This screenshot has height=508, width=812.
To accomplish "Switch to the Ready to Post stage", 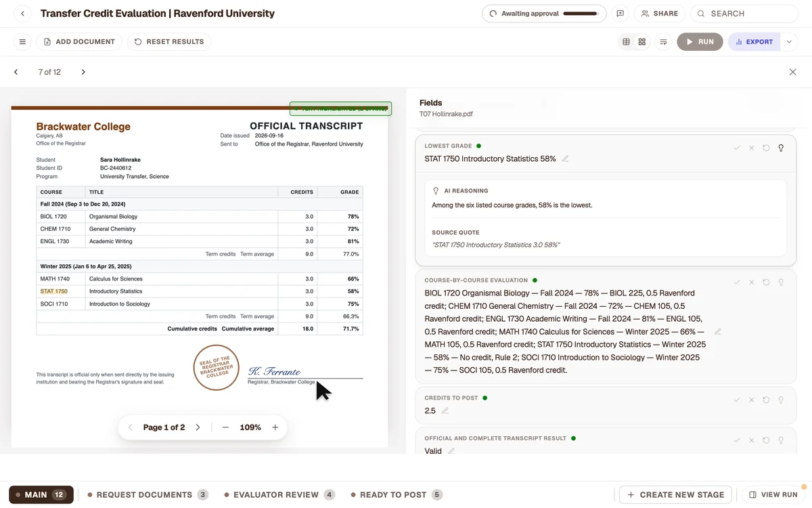I will click(397, 494).
